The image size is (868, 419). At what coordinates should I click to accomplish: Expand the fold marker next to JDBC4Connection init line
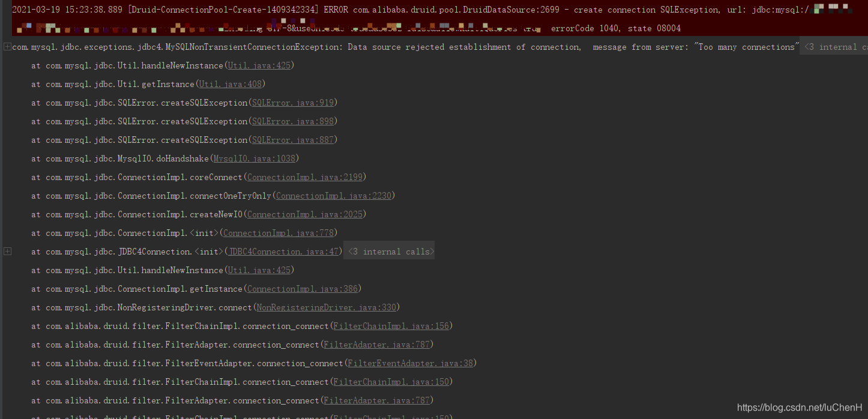(x=7, y=251)
